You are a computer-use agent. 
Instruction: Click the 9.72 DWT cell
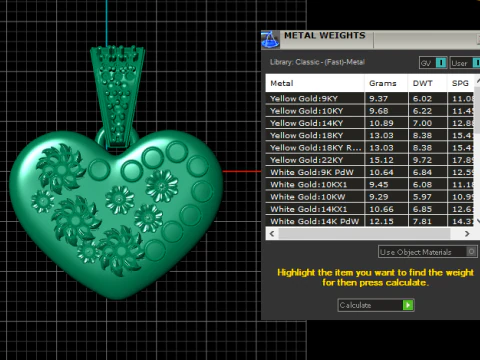[427, 160]
